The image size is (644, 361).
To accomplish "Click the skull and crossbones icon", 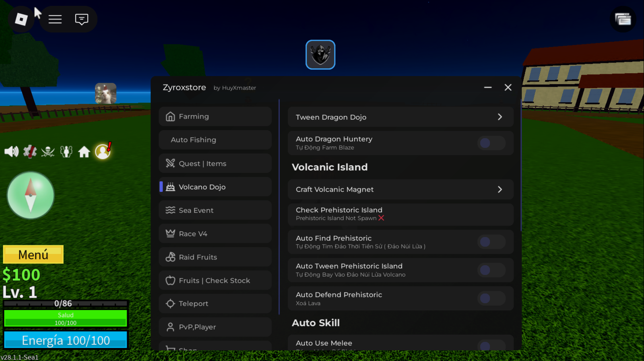I will (x=48, y=152).
